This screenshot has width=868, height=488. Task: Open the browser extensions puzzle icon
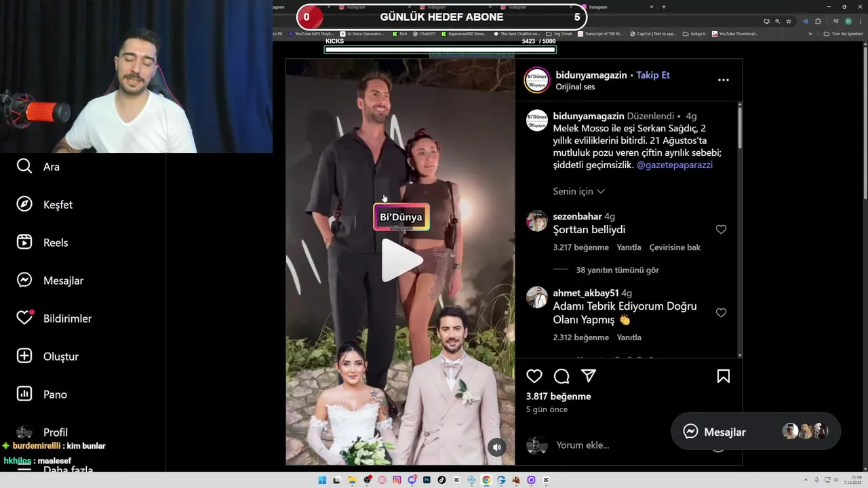pyautogui.click(x=818, y=21)
